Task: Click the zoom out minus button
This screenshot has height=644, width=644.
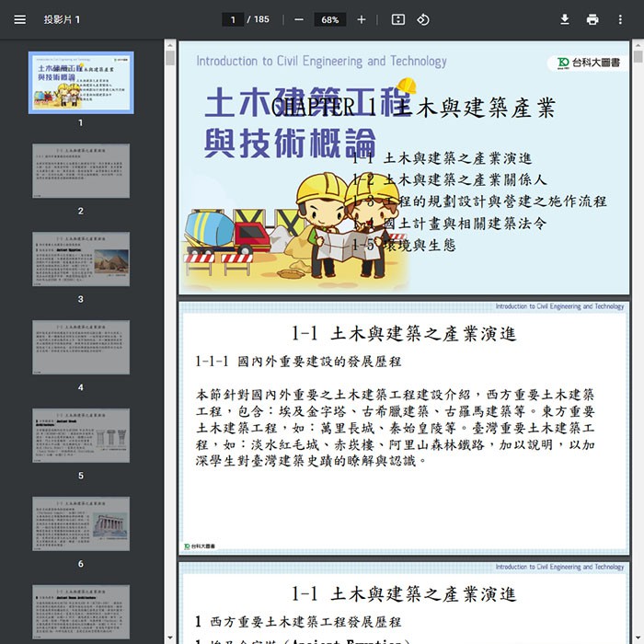Action: click(x=299, y=19)
